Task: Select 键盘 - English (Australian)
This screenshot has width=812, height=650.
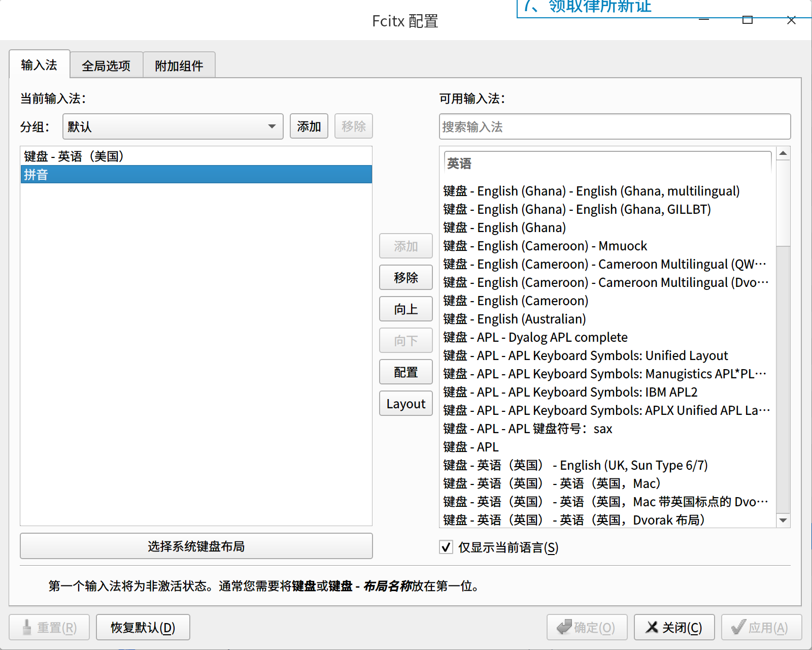Action: 607,319
